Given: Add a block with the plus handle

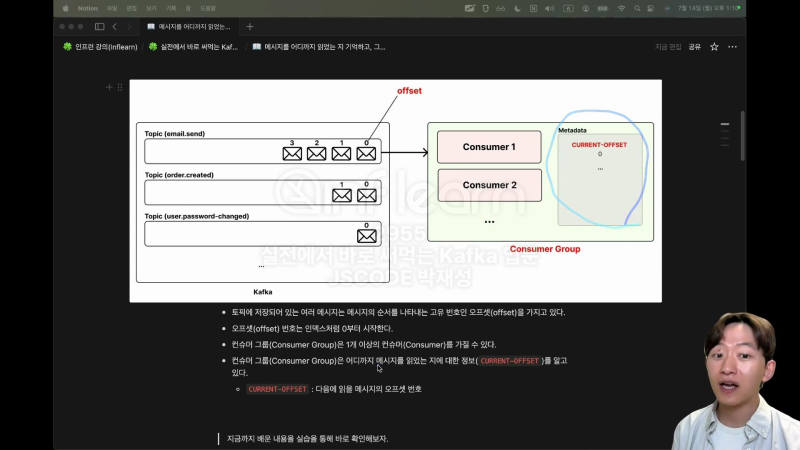Looking at the screenshot, I should pyautogui.click(x=110, y=88).
